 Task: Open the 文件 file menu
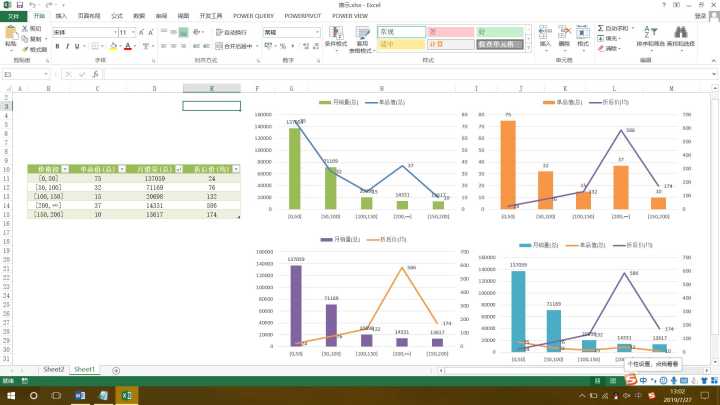(13, 17)
